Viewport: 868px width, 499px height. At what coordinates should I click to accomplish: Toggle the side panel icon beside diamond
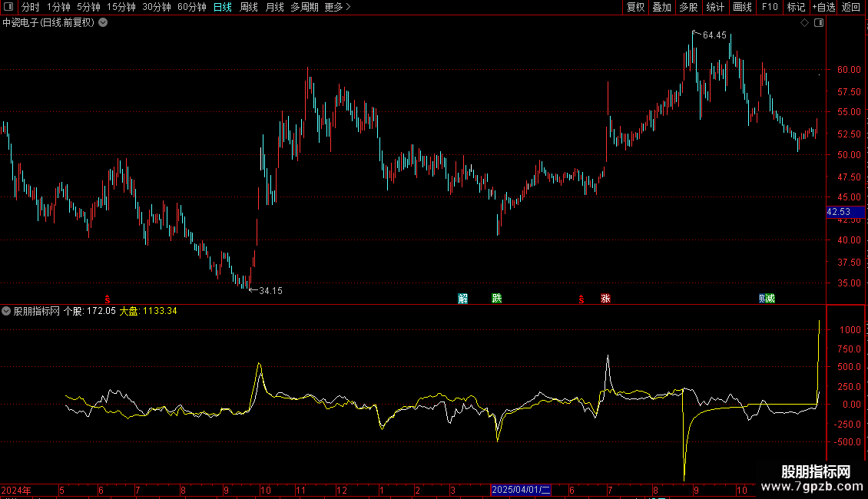(x=819, y=23)
